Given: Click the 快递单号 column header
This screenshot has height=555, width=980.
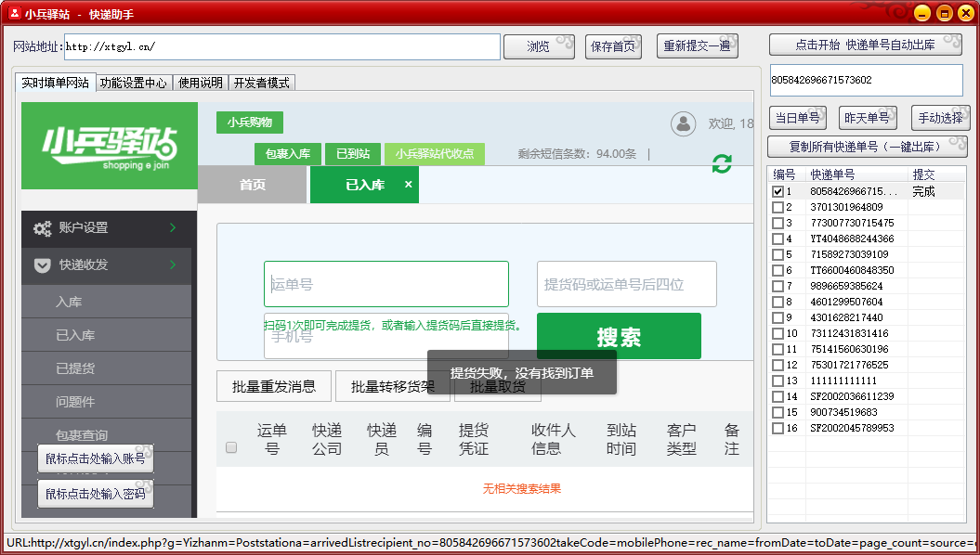Looking at the screenshot, I should tap(856, 174).
